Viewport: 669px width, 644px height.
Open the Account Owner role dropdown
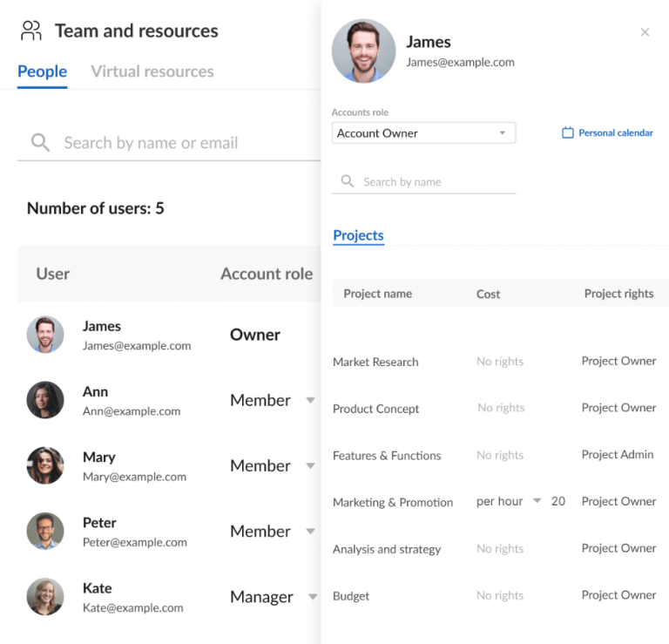423,133
